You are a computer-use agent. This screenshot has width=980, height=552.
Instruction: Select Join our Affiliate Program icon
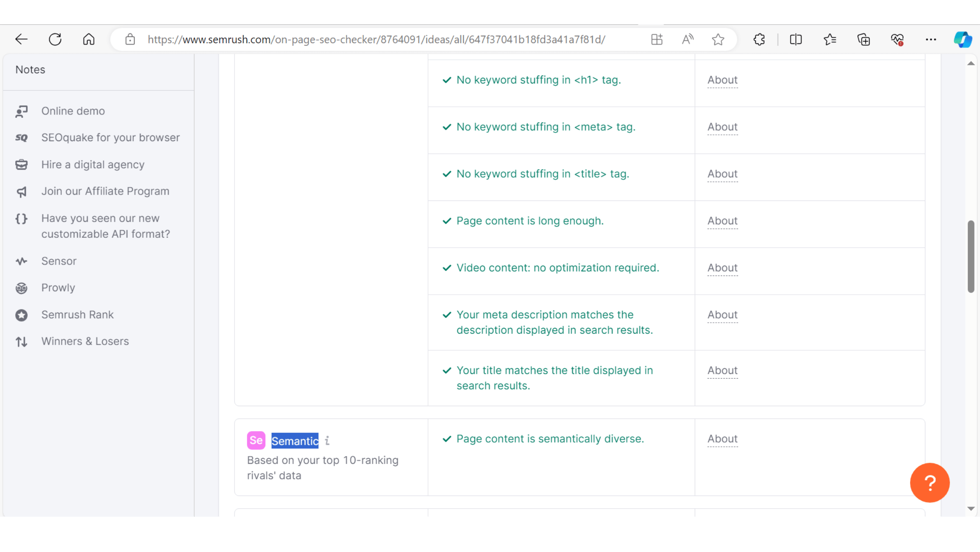click(21, 191)
